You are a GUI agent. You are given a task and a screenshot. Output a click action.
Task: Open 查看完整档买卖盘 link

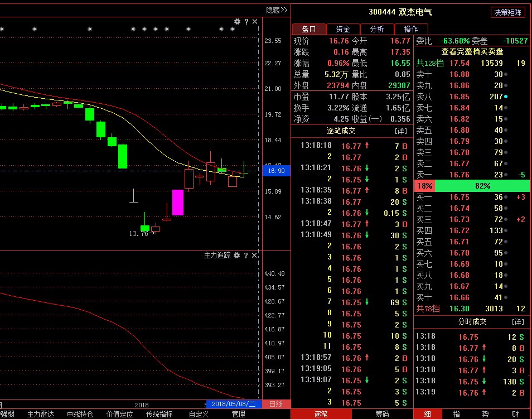click(472, 52)
